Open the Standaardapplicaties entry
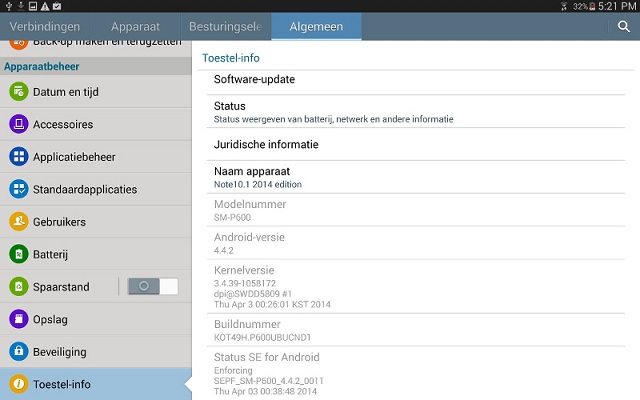Viewport: 640px width, 400px height. click(96, 189)
